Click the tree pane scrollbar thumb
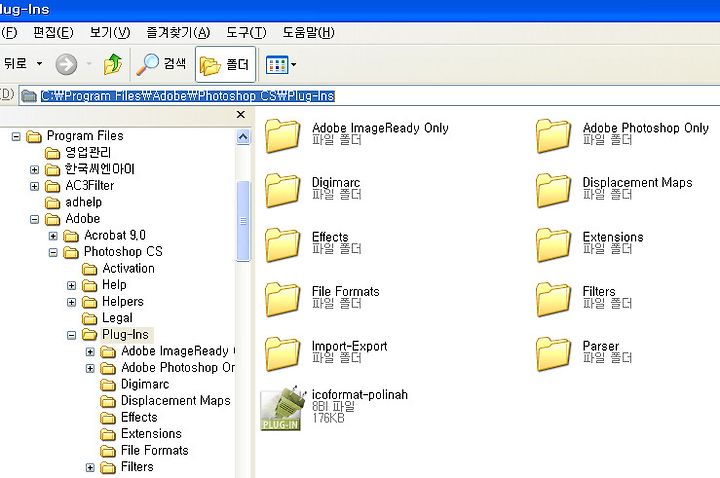This screenshot has height=478, width=720. pyautogui.click(x=243, y=221)
